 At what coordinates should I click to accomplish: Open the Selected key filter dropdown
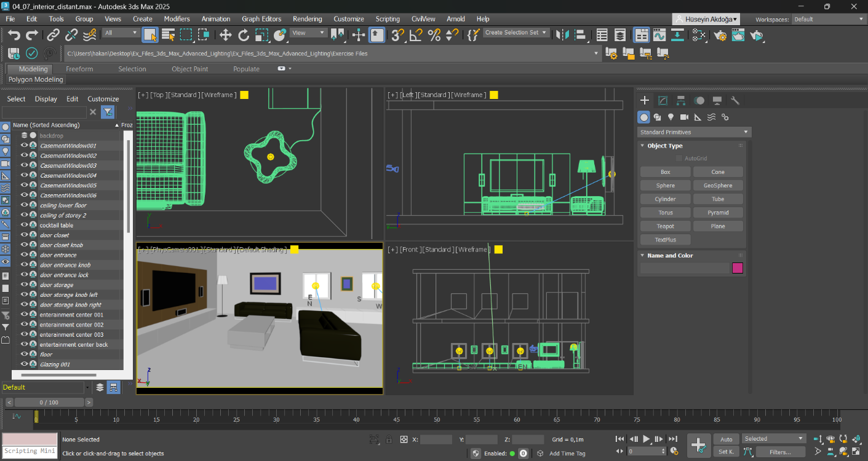pyautogui.click(x=773, y=438)
